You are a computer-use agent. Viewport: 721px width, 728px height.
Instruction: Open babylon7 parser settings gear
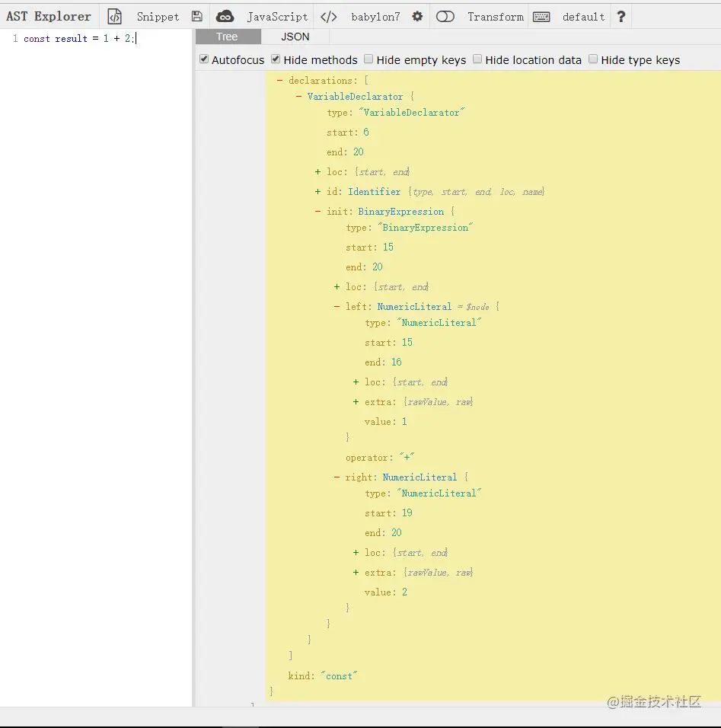pos(417,17)
